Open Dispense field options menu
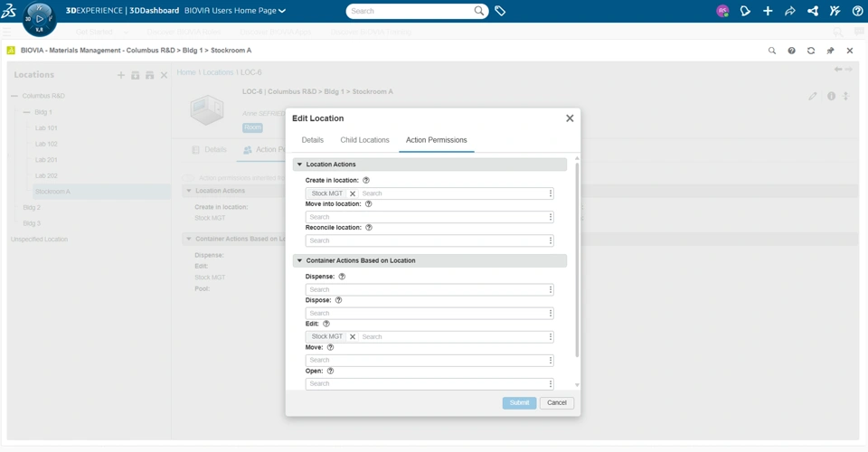 click(551, 289)
